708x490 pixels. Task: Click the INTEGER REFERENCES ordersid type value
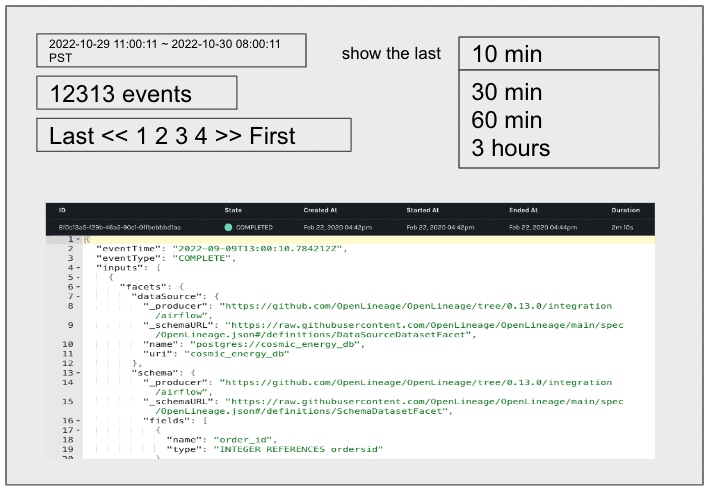(x=298, y=449)
